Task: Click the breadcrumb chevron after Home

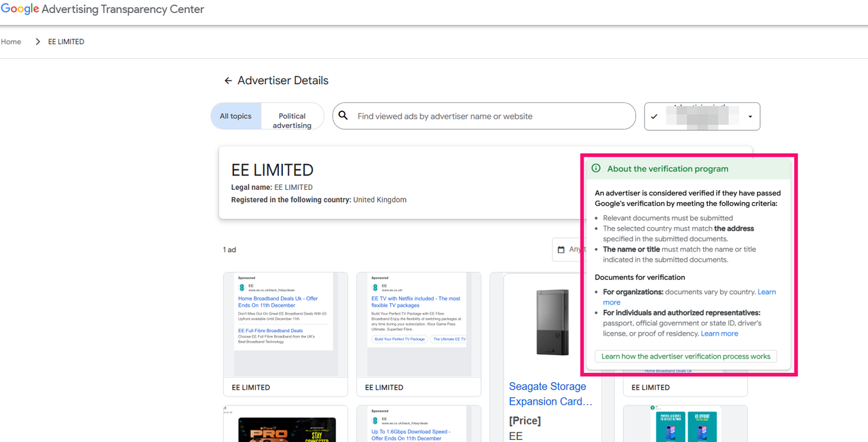Action: tap(37, 41)
